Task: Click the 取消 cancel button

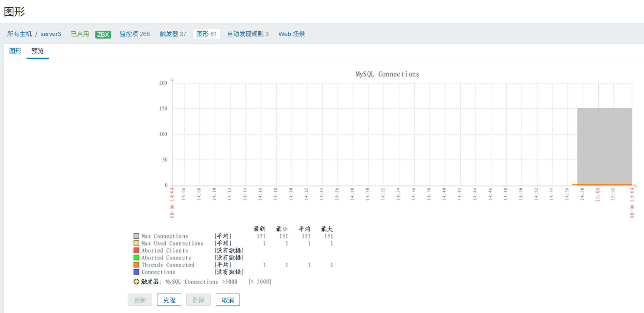Action: pos(228,300)
